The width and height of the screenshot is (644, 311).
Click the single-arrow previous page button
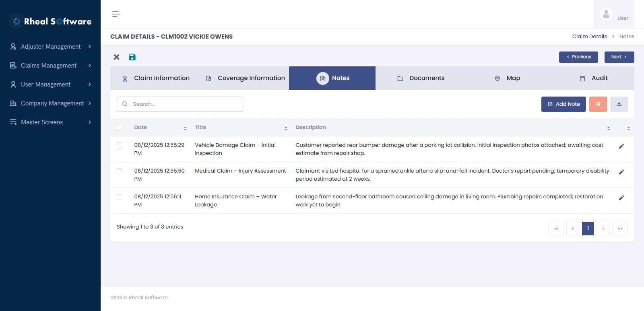click(573, 229)
